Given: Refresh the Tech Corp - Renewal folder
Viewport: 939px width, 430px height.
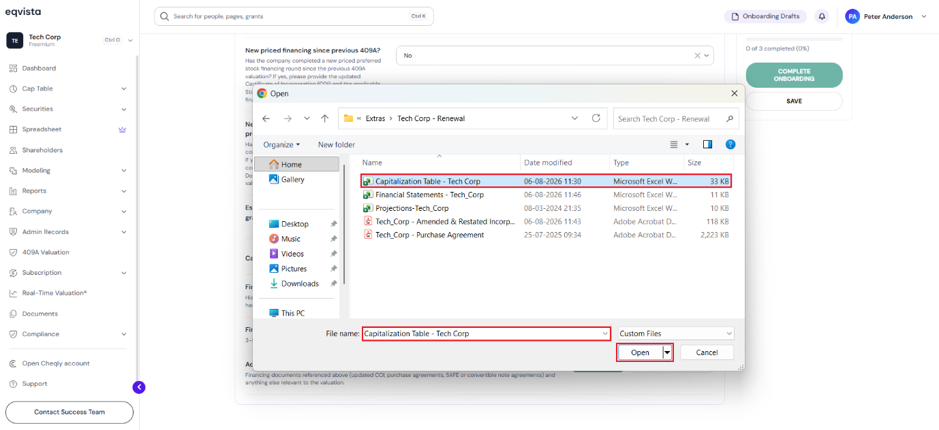Looking at the screenshot, I should click(596, 119).
